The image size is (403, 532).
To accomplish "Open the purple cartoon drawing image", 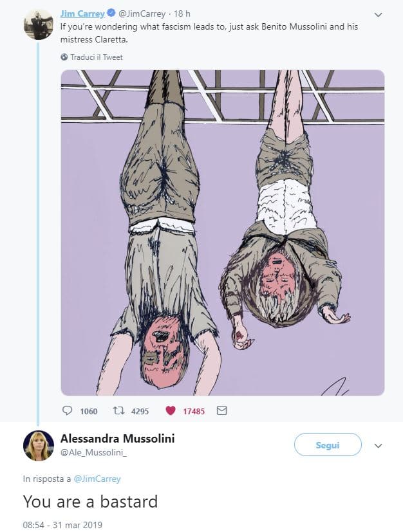I will (222, 232).
